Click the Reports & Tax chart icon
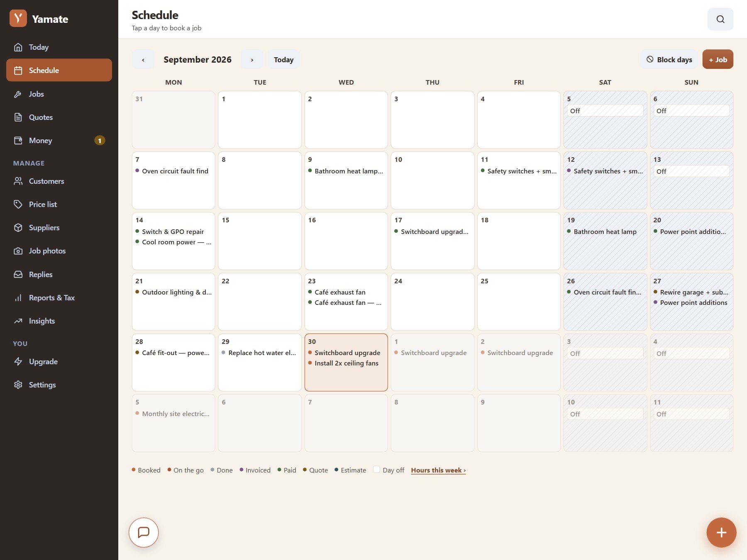The height and width of the screenshot is (560, 747). pos(18,298)
